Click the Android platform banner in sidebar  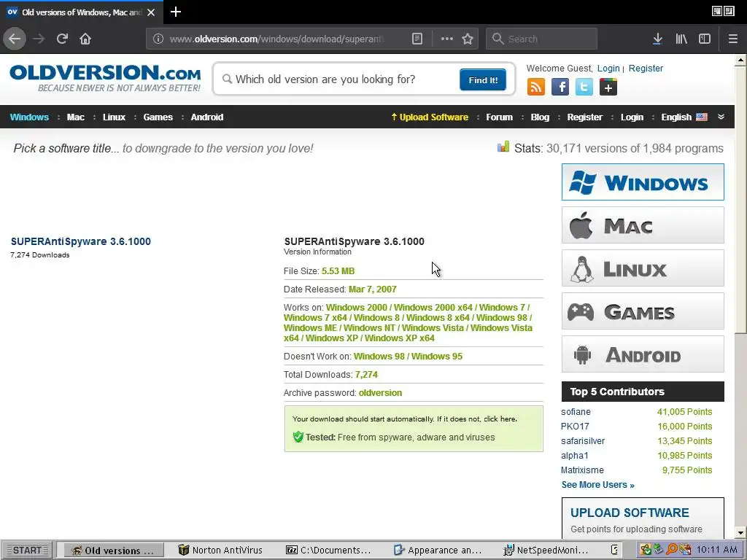[x=643, y=354]
